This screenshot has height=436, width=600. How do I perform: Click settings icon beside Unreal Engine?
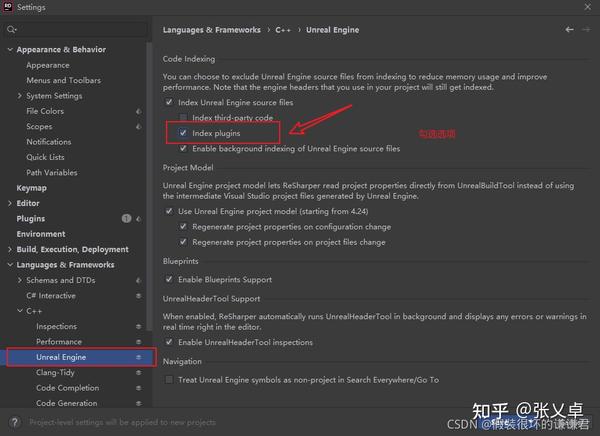pos(139,357)
